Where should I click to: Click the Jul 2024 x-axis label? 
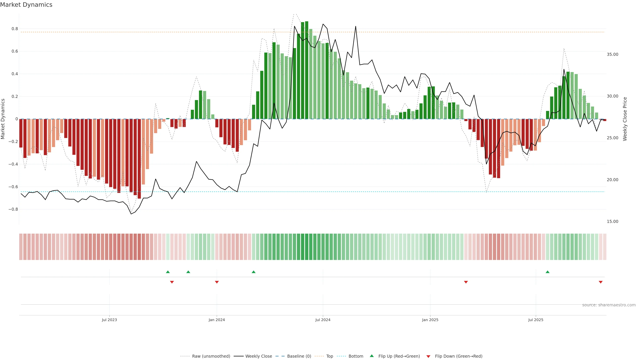323,320
